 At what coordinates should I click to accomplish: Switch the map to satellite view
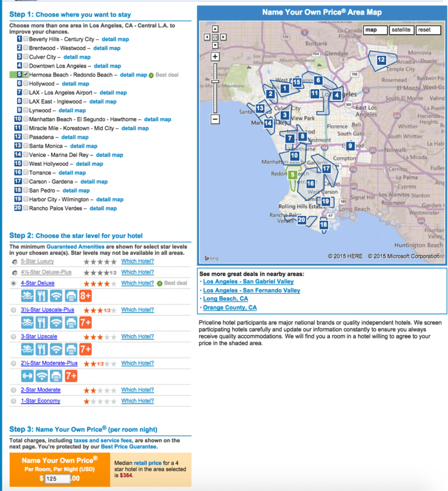tap(401, 30)
